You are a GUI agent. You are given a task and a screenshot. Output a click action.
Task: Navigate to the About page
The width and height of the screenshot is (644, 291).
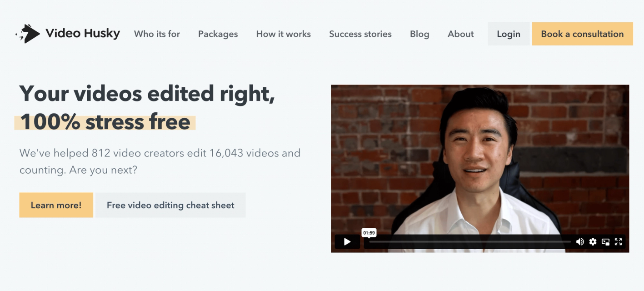[x=461, y=34]
